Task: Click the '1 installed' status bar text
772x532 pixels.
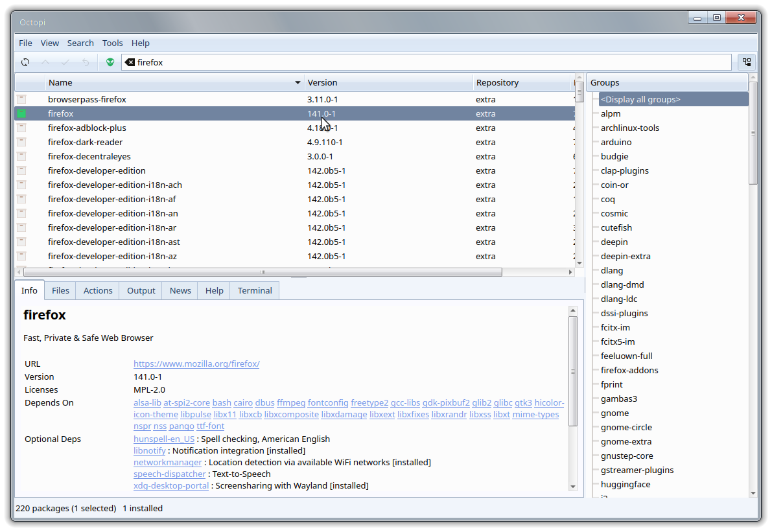Action: point(143,509)
